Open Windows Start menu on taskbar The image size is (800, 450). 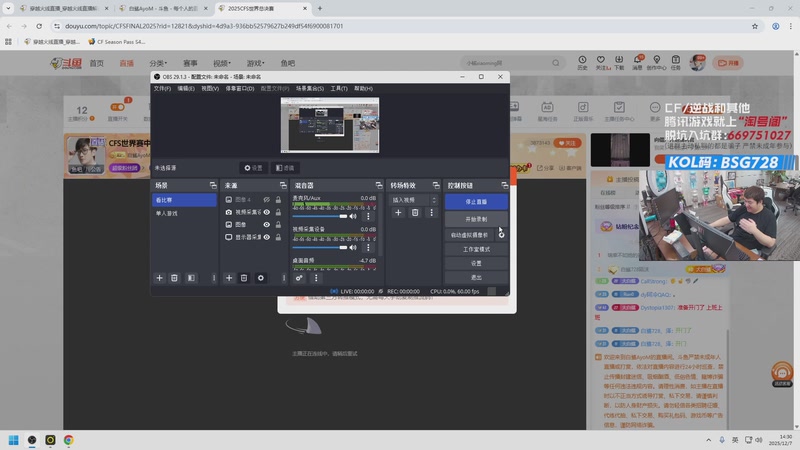click(x=14, y=440)
